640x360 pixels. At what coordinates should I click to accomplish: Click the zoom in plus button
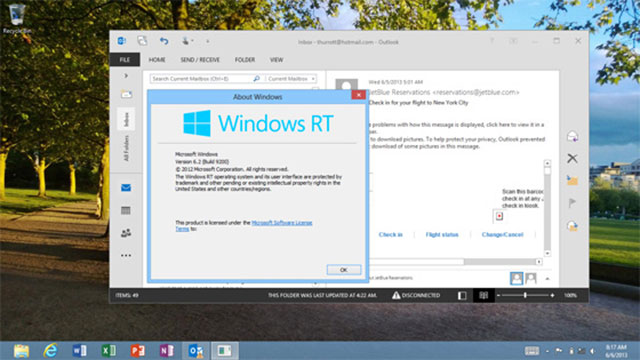pos(552,295)
